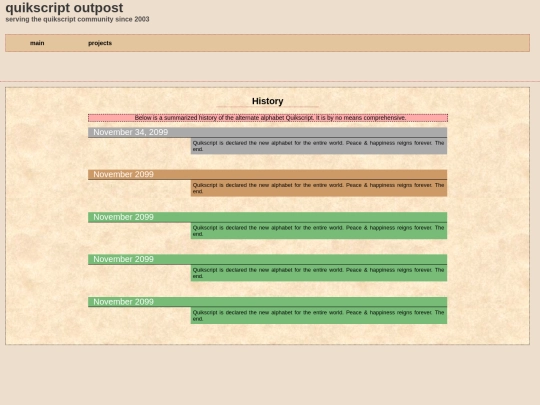Screen dimensions: 540x405
Task: Click the History page heading
Action: pos(268,101)
